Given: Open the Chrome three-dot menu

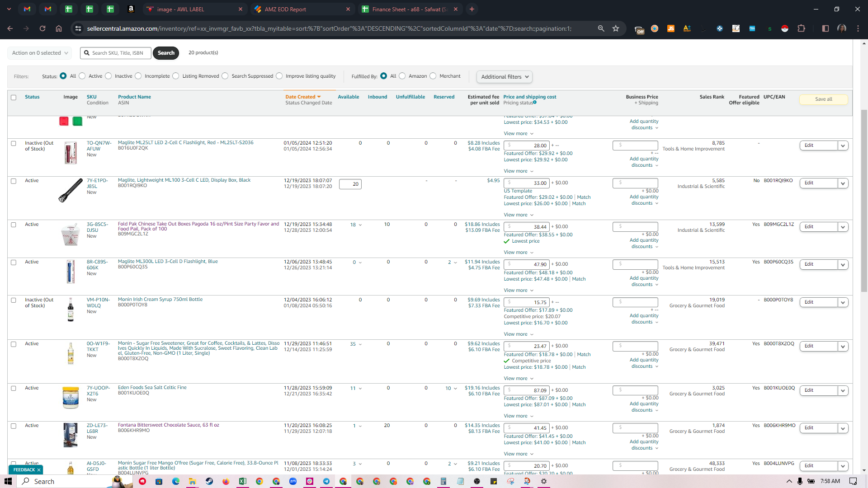Looking at the screenshot, I should click(x=858, y=28).
